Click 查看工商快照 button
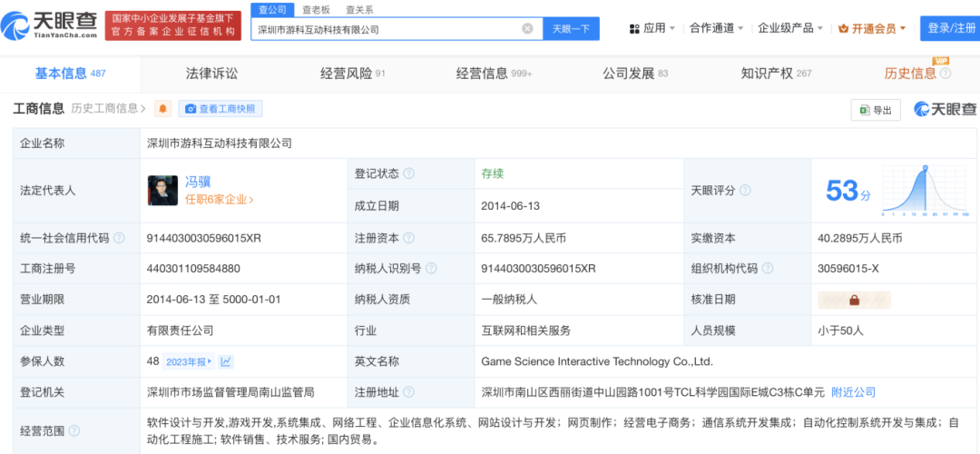The image size is (980, 454). (x=220, y=109)
